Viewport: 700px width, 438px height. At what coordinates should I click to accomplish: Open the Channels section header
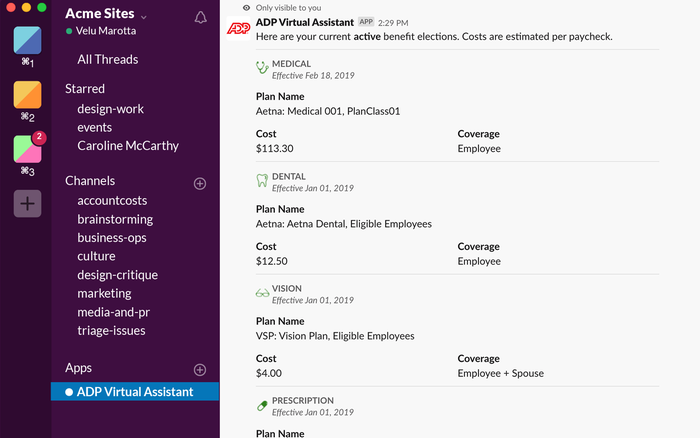pos(90,181)
